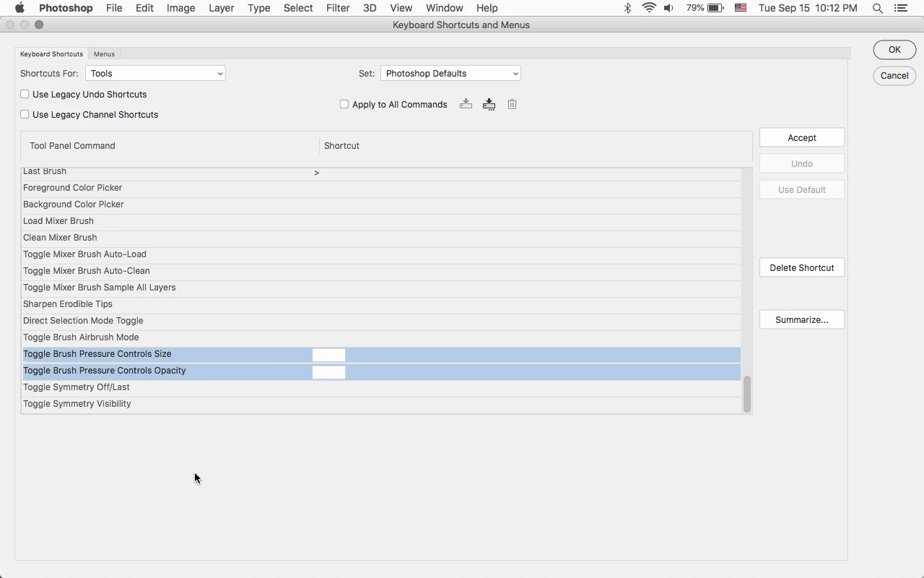This screenshot has width=924, height=578.
Task: Open the 3D menu
Action: click(x=370, y=8)
